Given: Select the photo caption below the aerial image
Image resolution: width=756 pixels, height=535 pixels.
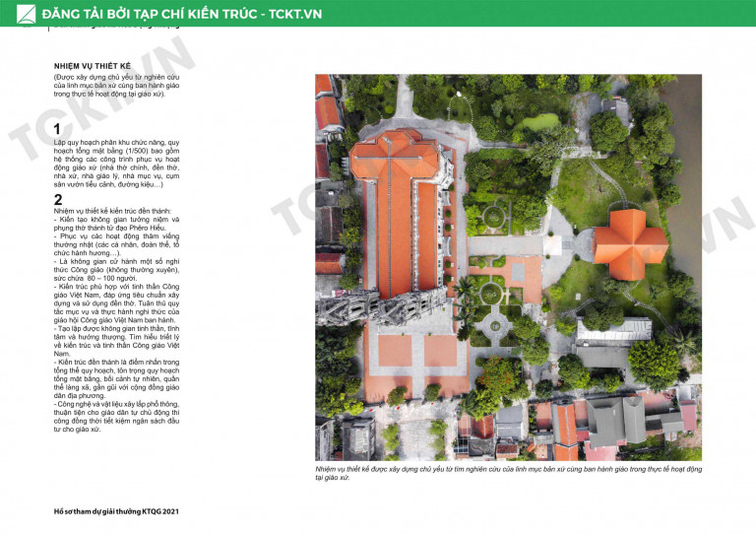Looking at the screenshot, I should click(508, 474).
